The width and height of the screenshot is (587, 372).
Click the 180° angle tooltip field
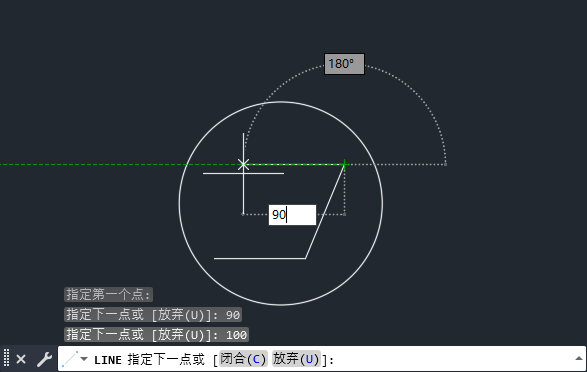tap(344, 64)
